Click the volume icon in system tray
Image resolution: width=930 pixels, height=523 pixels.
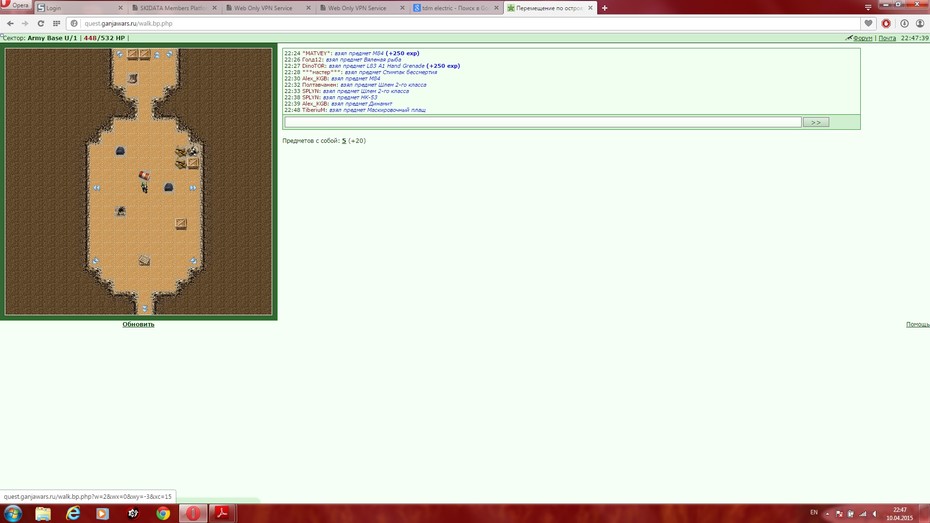coord(875,514)
